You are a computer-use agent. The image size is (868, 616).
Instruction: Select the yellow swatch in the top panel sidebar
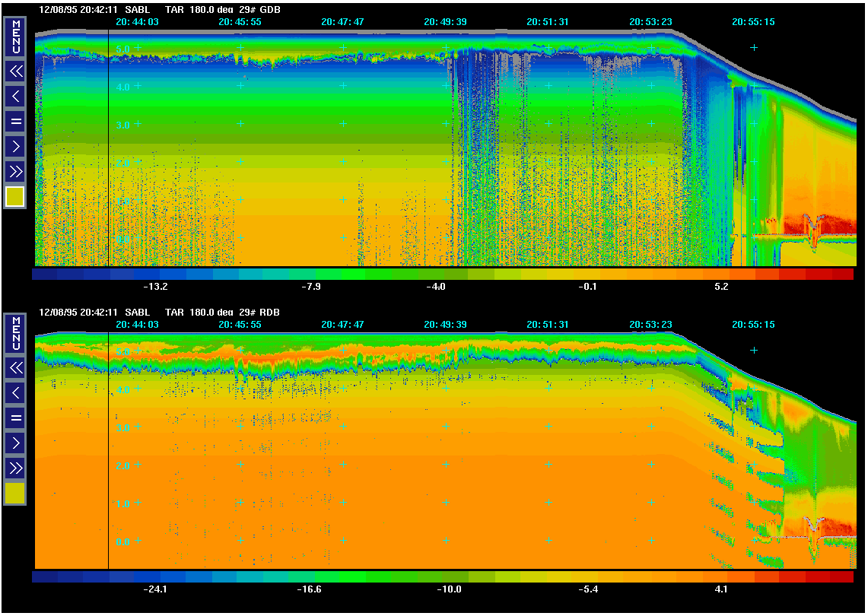(x=15, y=197)
